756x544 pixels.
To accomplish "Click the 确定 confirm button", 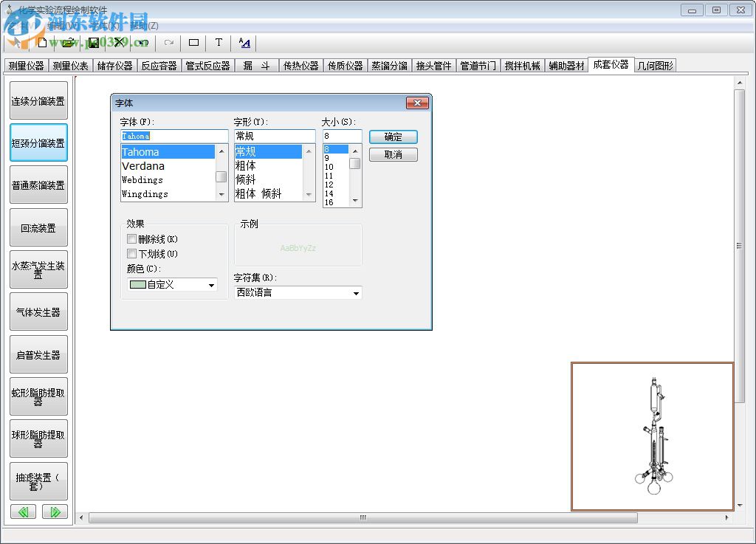I will (x=394, y=137).
